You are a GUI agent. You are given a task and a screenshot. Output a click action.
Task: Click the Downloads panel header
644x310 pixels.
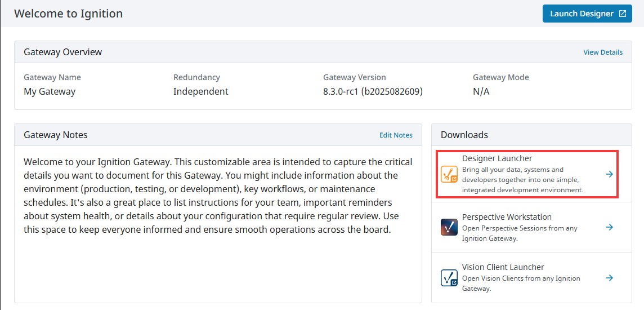point(464,135)
